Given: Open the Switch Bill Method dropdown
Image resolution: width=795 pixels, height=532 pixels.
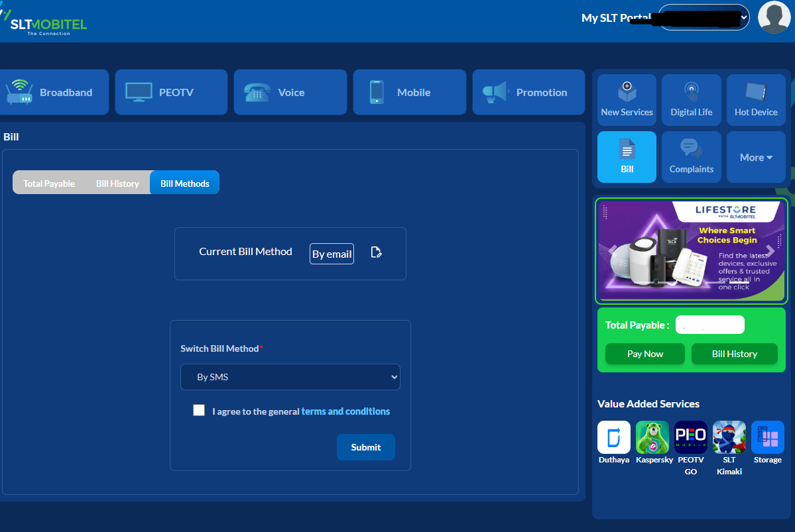Looking at the screenshot, I should (x=290, y=377).
